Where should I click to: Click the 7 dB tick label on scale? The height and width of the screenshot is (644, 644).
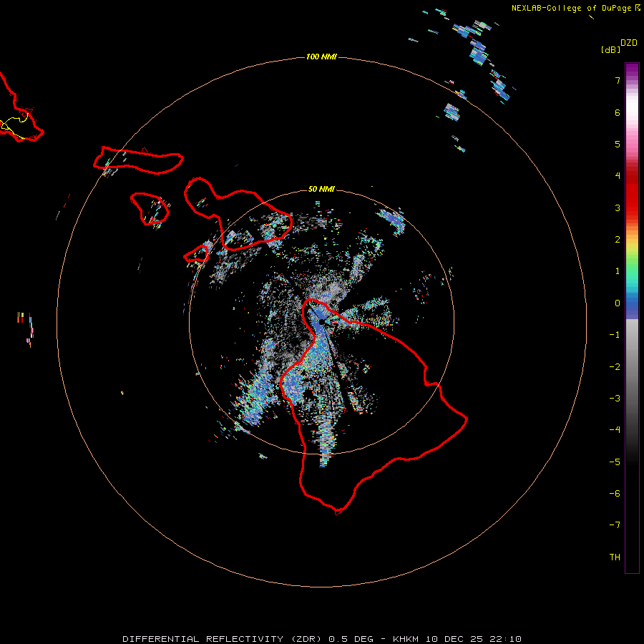coord(618,80)
